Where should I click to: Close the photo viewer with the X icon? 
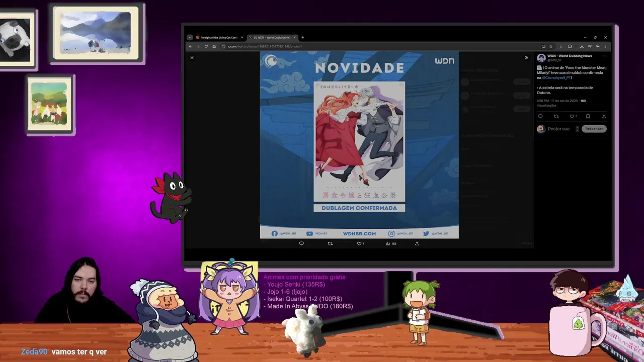[192, 58]
